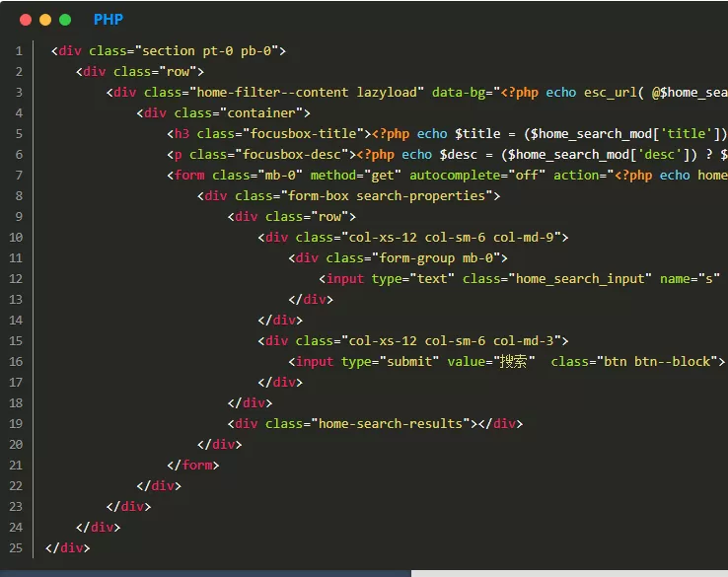This screenshot has width=728, height=577.
Task: Click the submit value "搜索" text
Action: click(x=513, y=362)
